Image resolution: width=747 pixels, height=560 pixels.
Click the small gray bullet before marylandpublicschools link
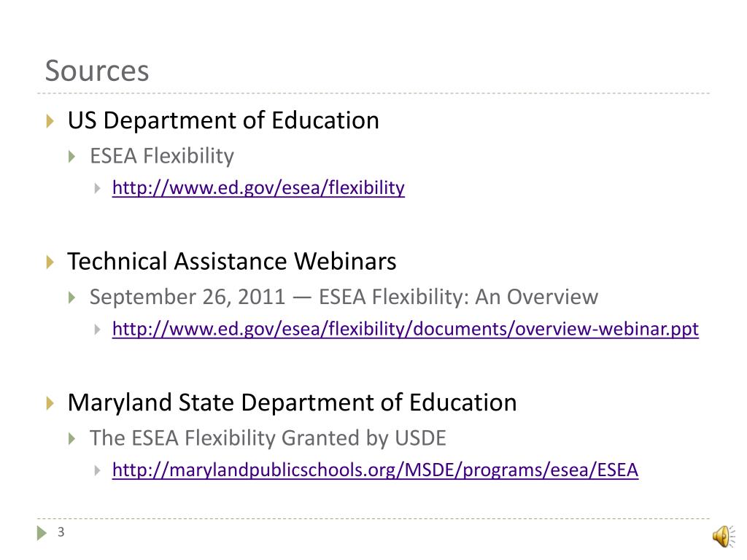98,470
